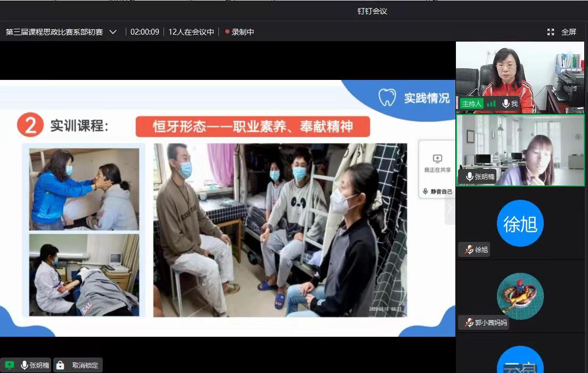Click the 徐旭 blue avatar circle
This screenshot has width=588, height=373.
click(520, 223)
